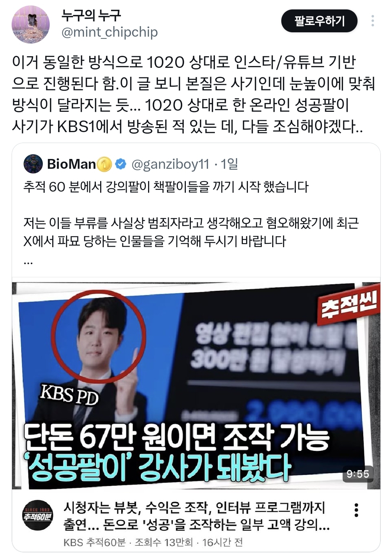Screen dimensions: 392x560
Task: Open the 누구의 누구 profile avatar
Action: tap(30, 24)
